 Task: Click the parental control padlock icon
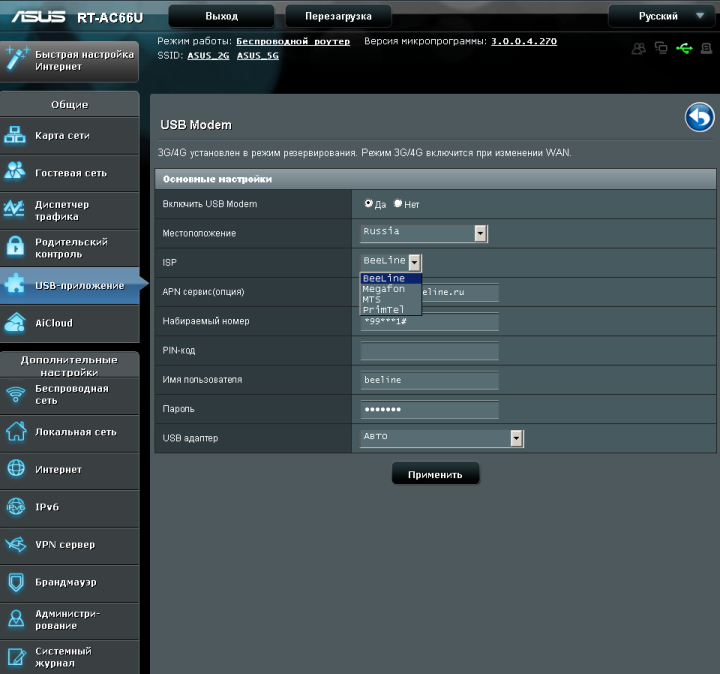(x=15, y=246)
